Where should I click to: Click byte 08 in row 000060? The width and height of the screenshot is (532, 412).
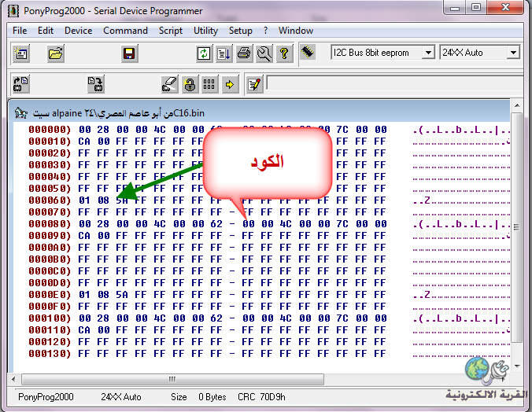point(103,200)
